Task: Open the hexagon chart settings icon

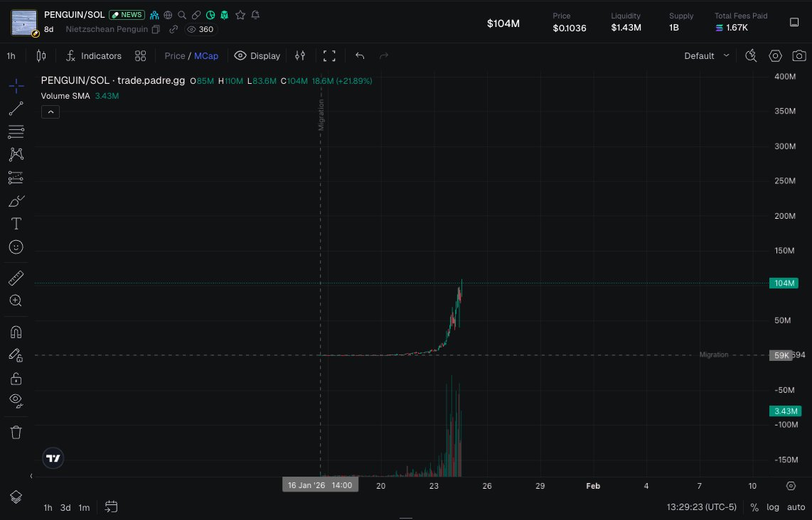Action: coord(775,56)
